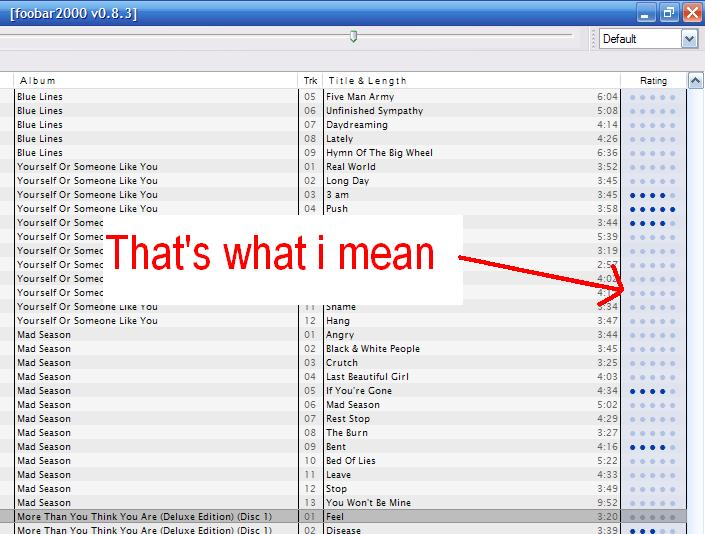The height and width of the screenshot is (534, 705).
Task: Click the seekbar slider thumb
Action: pos(353,36)
